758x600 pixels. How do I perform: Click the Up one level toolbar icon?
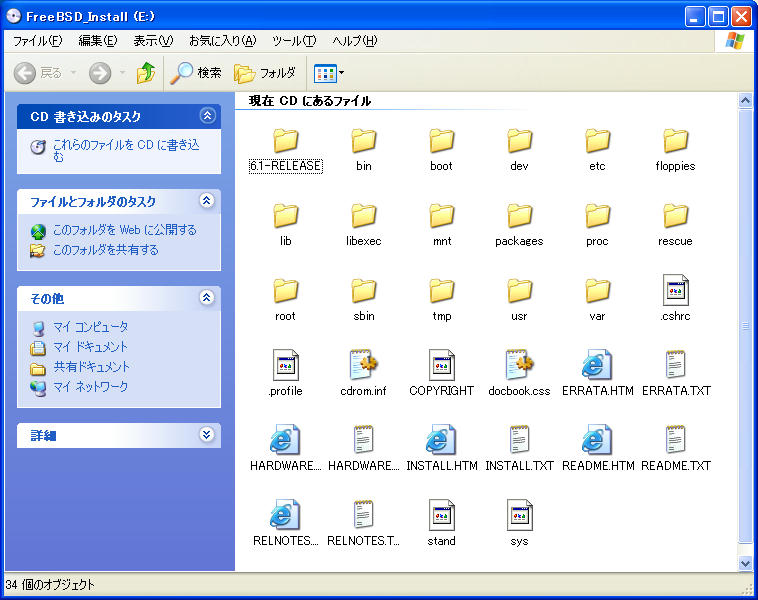click(x=146, y=73)
